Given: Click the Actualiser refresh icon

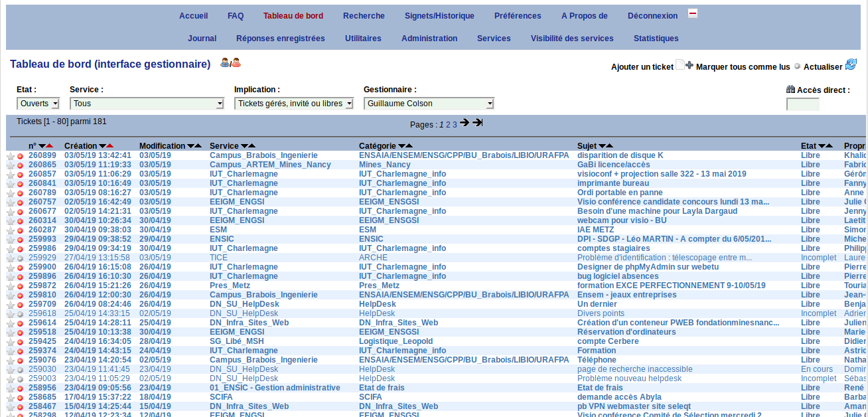Looking at the screenshot, I should coord(851,64).
